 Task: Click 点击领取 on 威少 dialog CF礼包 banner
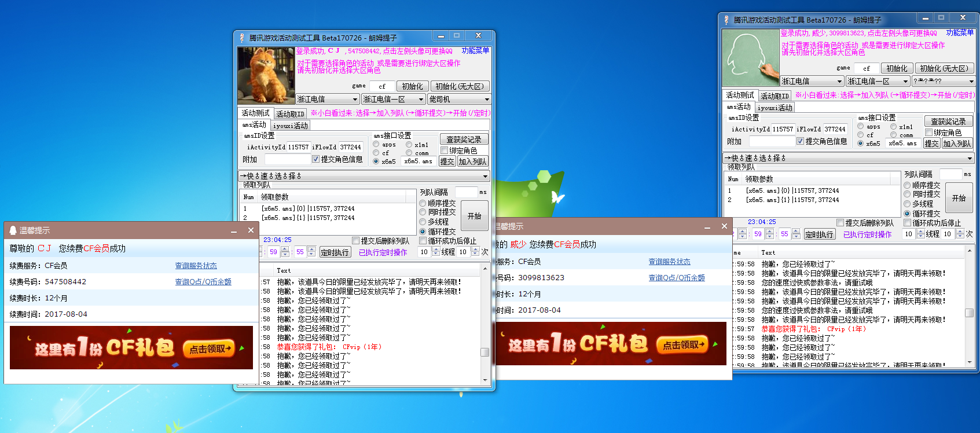(x=682, y=345)
